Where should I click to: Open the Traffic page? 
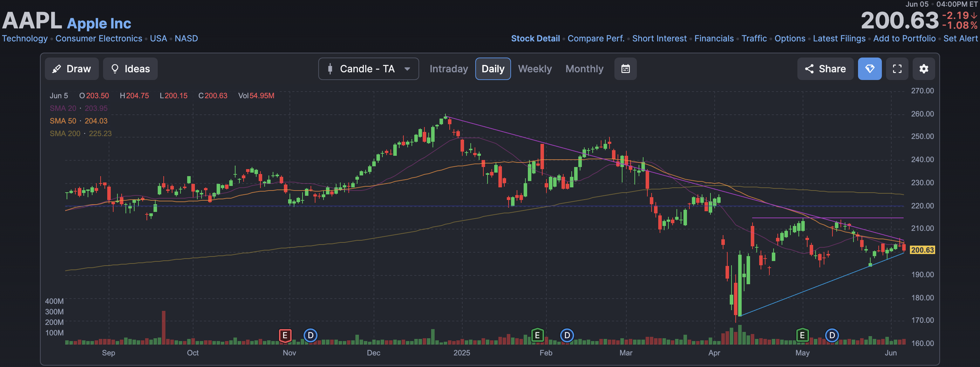754,39
